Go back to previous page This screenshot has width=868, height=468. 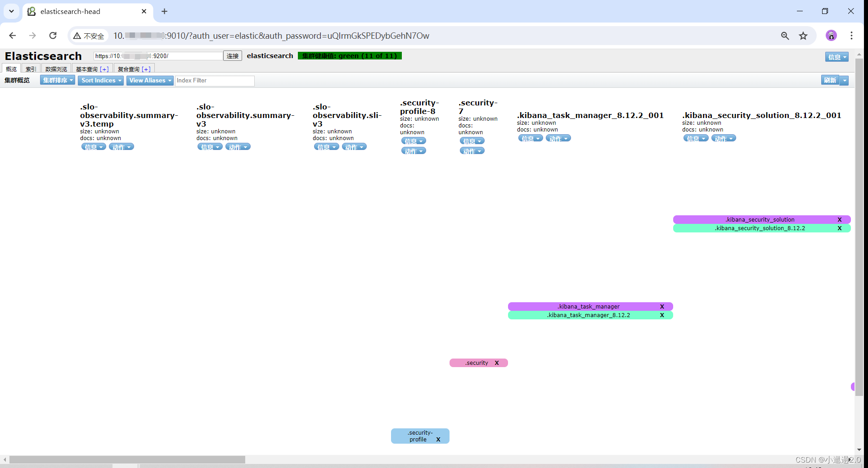click(13, 36)
